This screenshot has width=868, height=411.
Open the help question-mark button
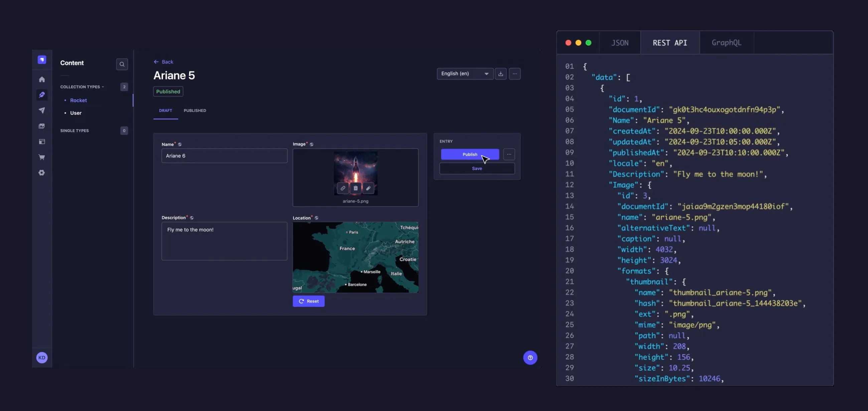(530, 358)
